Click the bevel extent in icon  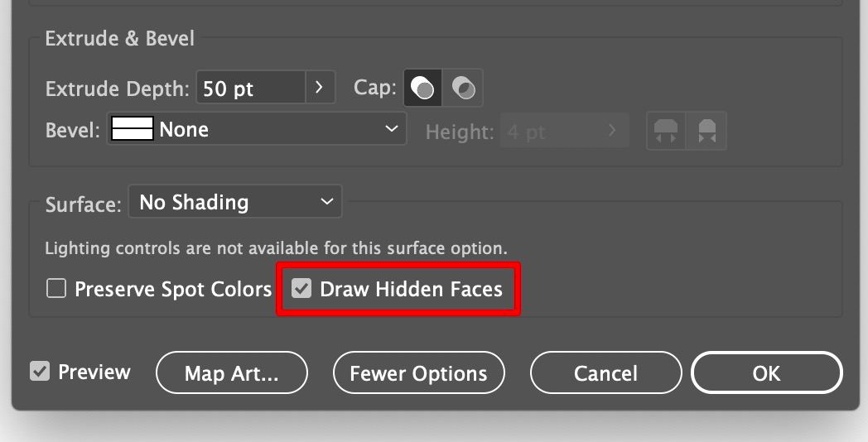[x=706, y=131]
